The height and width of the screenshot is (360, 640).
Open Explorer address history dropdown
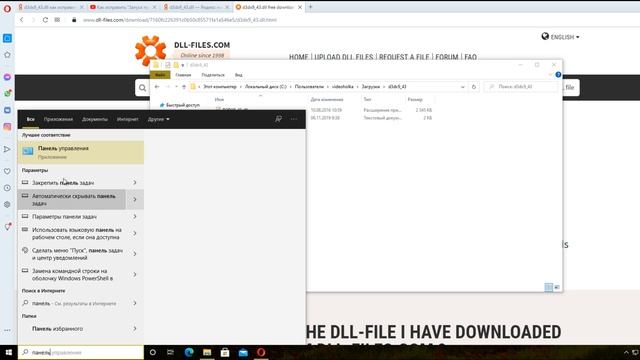[x=462, y=87]
